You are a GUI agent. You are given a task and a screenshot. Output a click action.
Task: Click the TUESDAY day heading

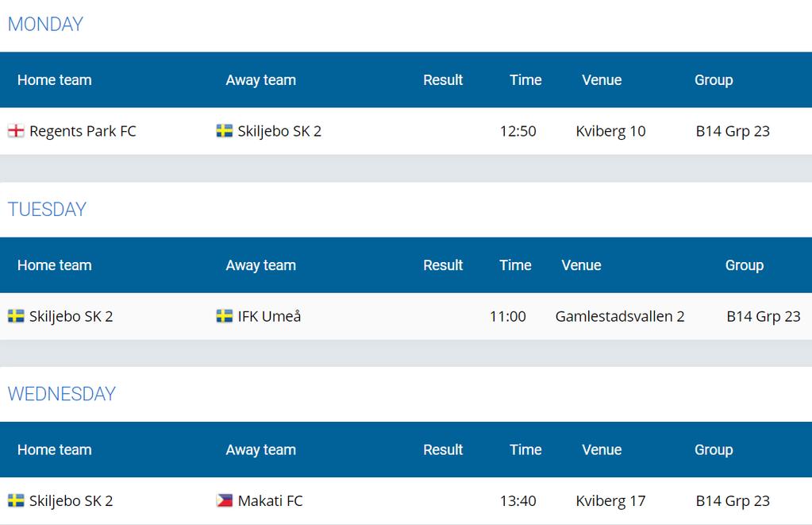(47, 210)
